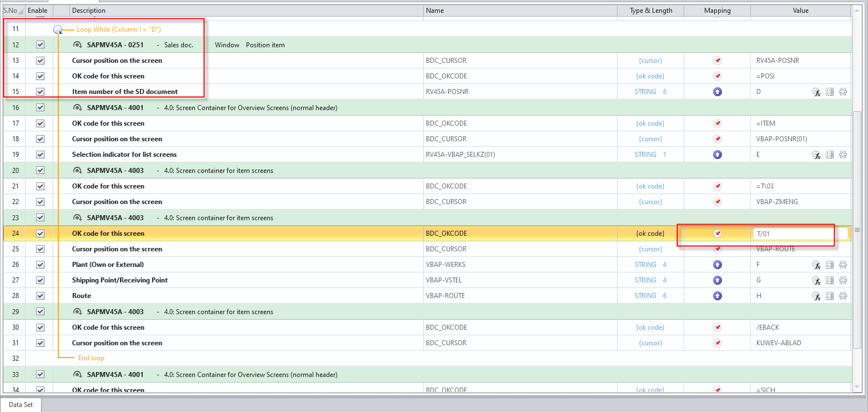This screenshot has width=868, height=412.
Task: Uncheck Enable for the Route row
Action: coord(40,296)
